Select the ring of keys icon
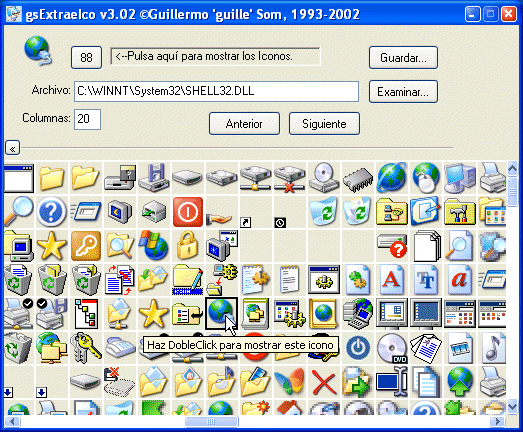523x432 pixels. [x=85, y=348]
